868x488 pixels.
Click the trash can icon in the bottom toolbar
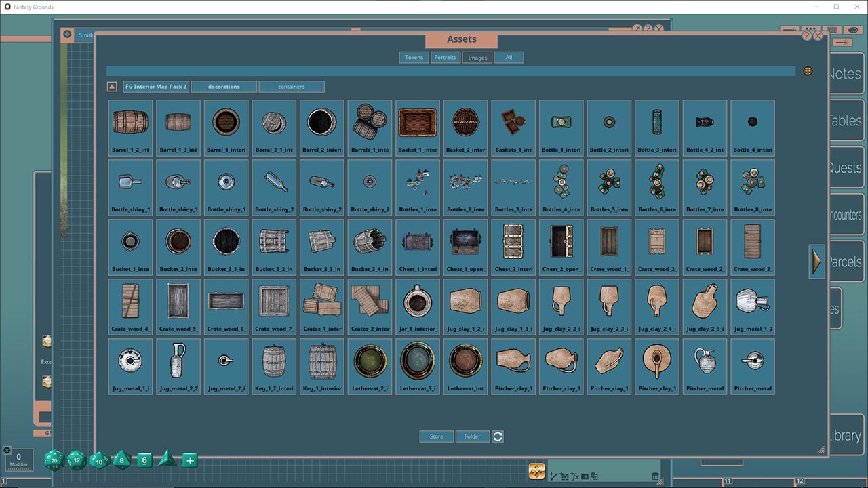click(x=656, y=476)
